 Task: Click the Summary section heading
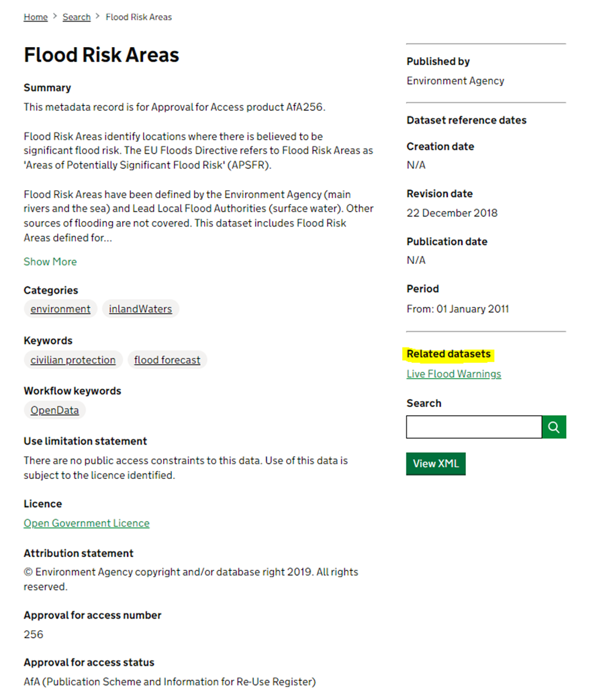coord(47,88)
